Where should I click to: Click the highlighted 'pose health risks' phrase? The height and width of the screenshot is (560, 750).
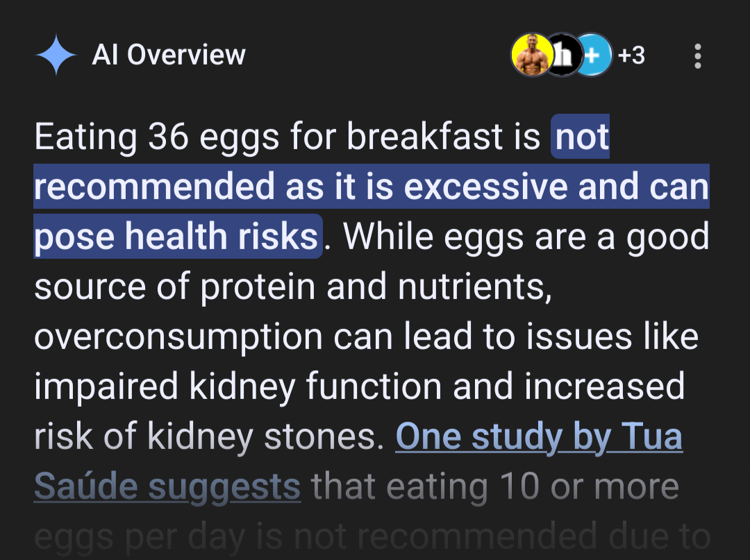(x=178, y=236)
